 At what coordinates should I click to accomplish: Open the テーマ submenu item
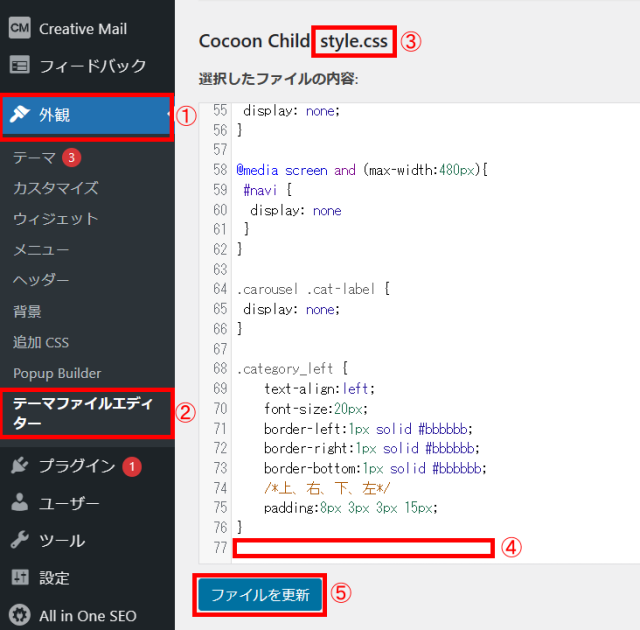[x=34, y=157]
